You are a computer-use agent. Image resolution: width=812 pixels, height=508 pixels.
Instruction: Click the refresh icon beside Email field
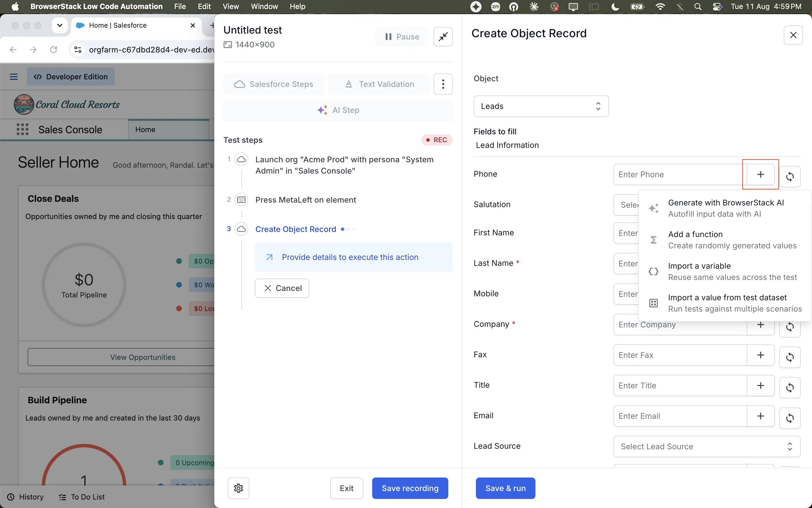coord(790,418)
